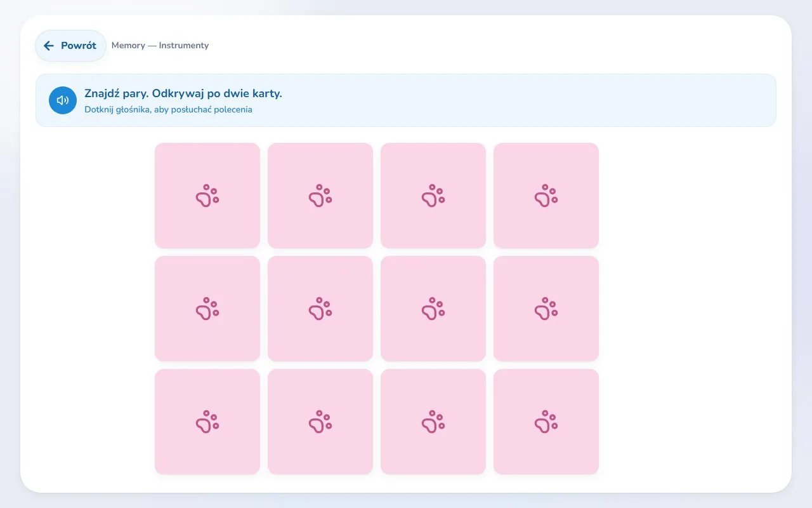Click the 'Dotknij głośnika' hint text
The height and width of the screenshot is (508, 812).
[168, 109]
